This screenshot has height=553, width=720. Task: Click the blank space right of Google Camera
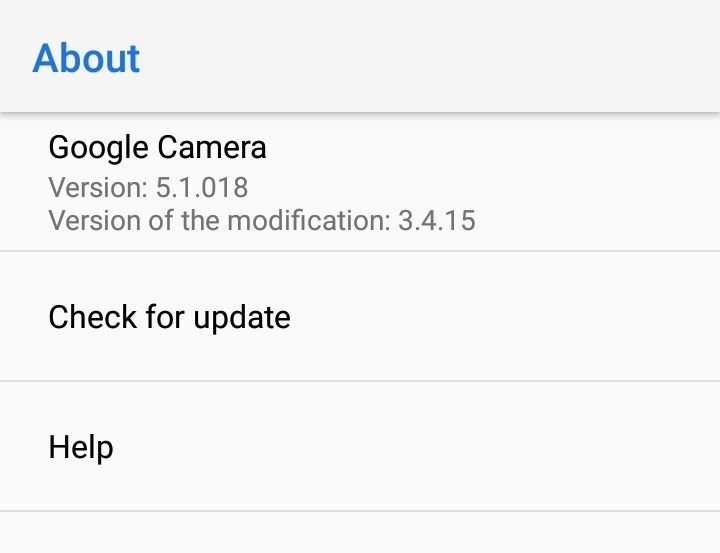pos(493,147)
